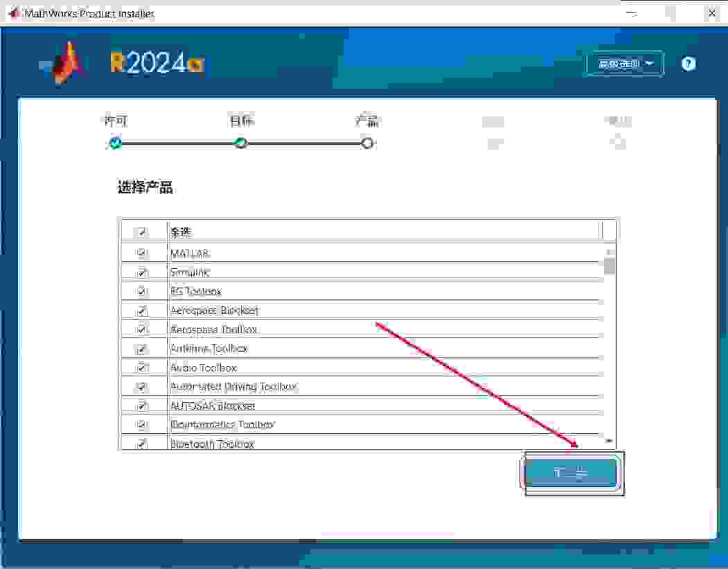
Task: Select the Aerospace Blockset row text
Action: (x=214, y=310)
